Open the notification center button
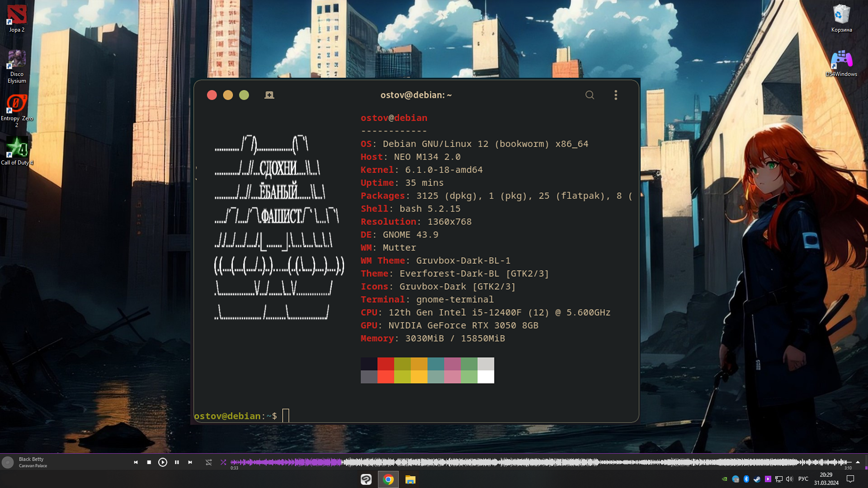The height and width of the screenshot is (488, 868). pyautogui.click(x=850, y=479)
